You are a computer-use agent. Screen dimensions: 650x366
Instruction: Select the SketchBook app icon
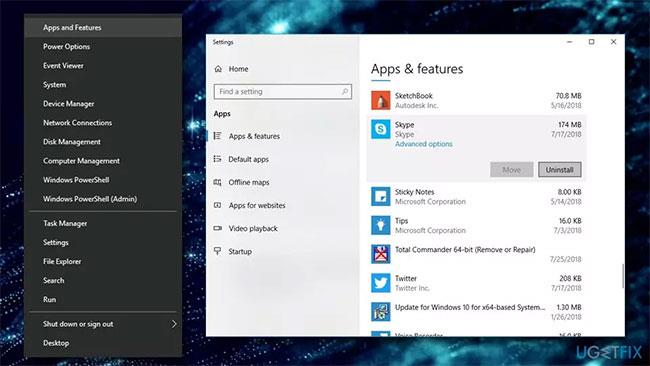pyautogui.click(x=381, y=100)
